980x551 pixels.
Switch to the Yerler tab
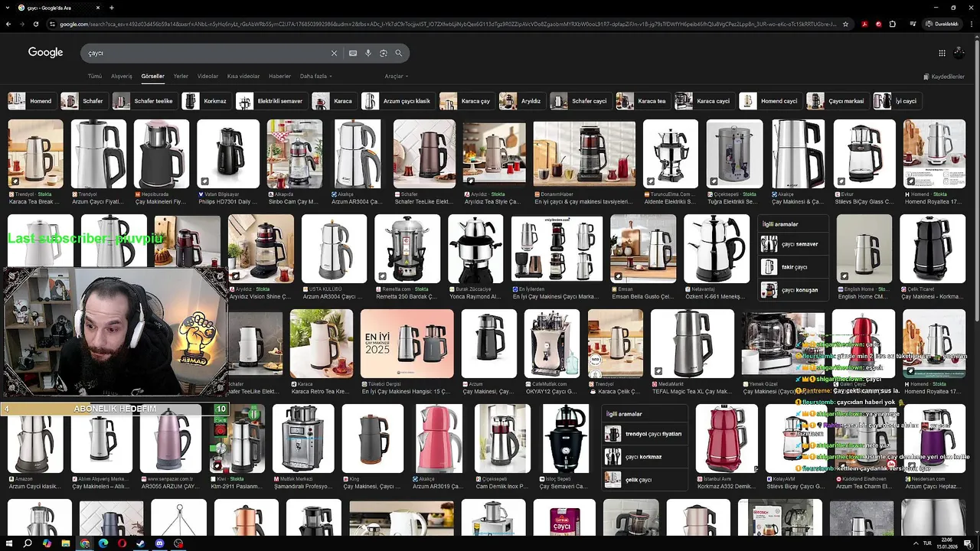coord(181,77)
